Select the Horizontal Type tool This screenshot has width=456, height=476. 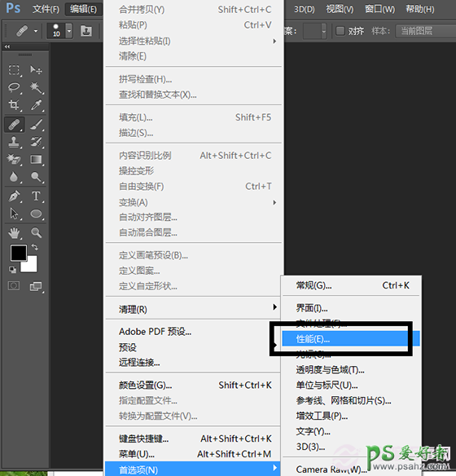pos(37,196)
